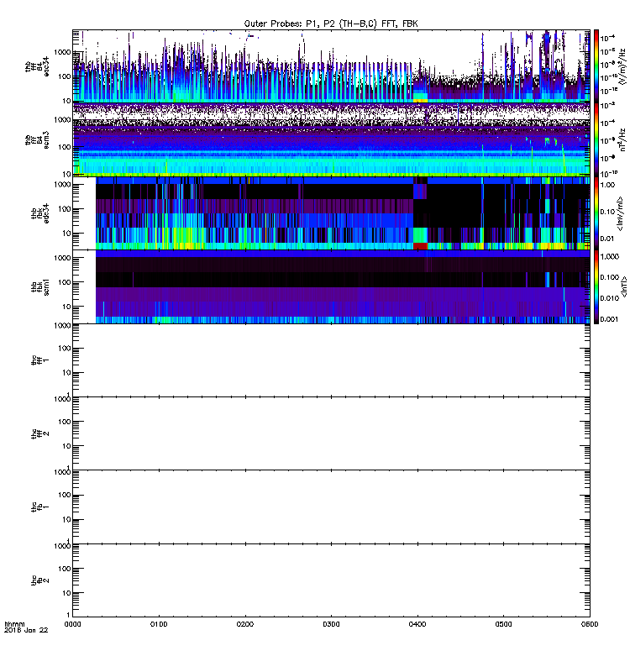
Task: Click the <|nT|> color bar
Action: [x=596, y=286]
